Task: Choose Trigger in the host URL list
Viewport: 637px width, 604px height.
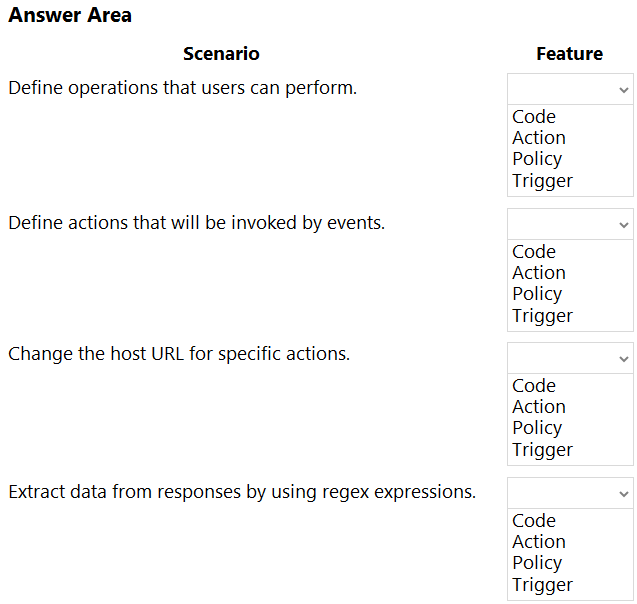Action: (x=542, y=450)
